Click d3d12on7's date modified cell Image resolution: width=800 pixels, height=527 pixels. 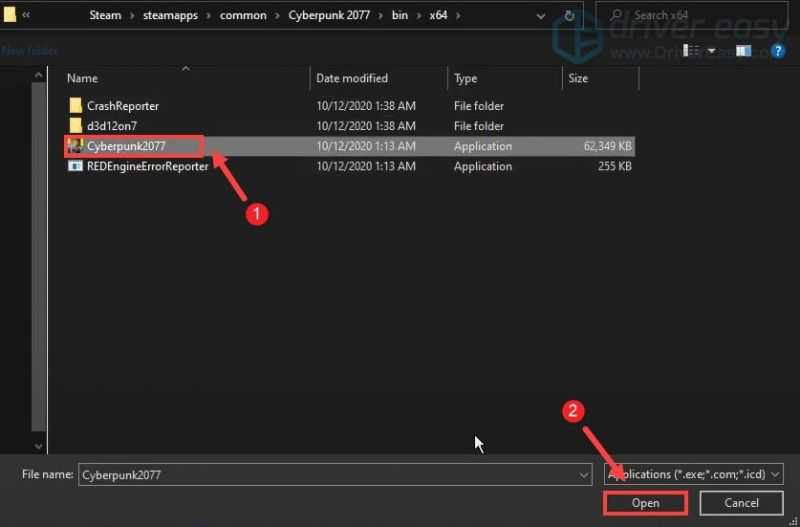pyautogui.click(x=366, y=126)
